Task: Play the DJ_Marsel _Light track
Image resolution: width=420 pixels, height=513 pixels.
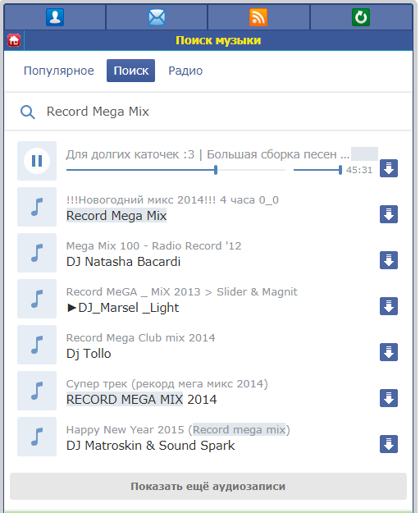Action: pos(37,299)
